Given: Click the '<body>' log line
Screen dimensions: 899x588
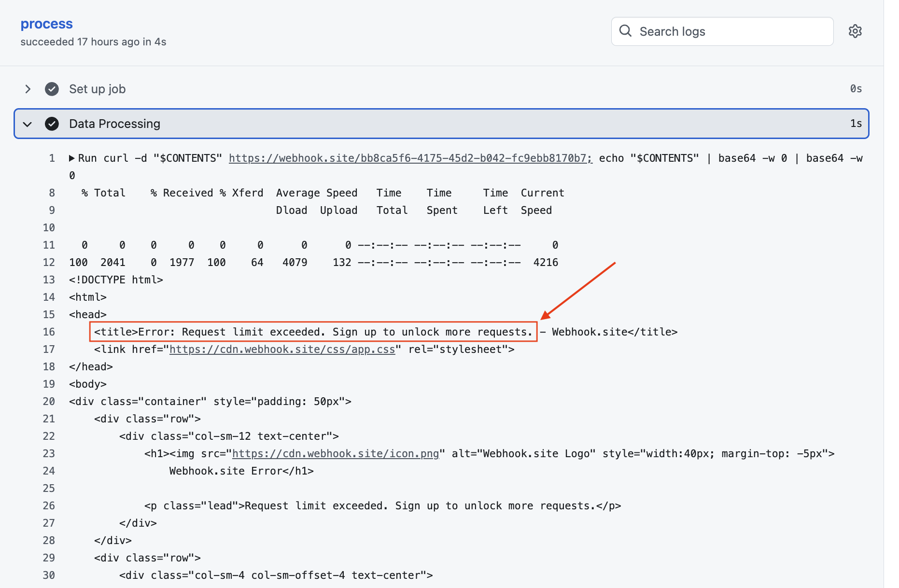Looking at the screenshot, I should pyautogui.click(x=88, y=384).
